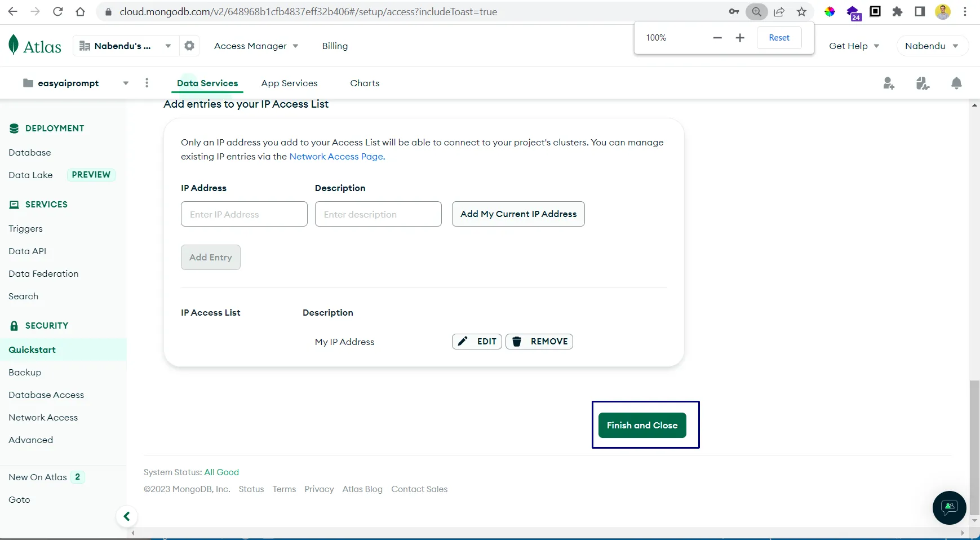Open organization settings gear icon
980x540 pixels.
[x=189, y=46]
